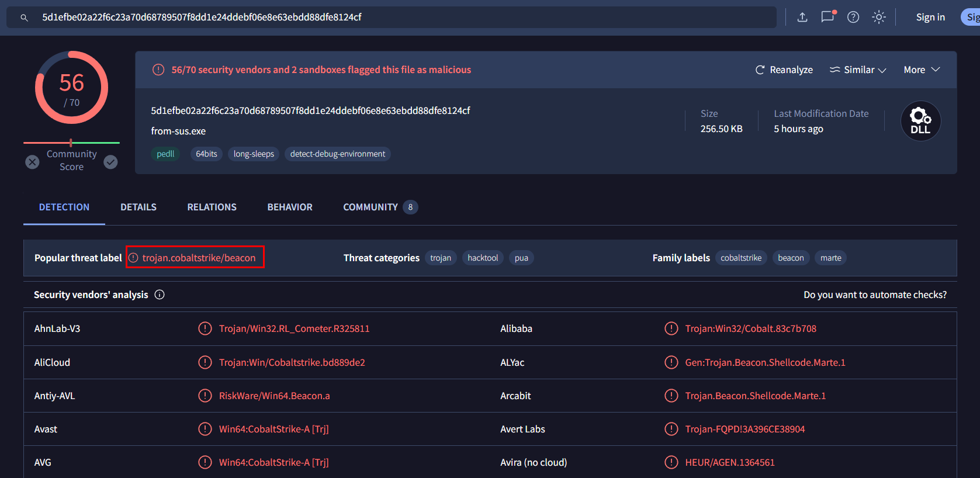Click the upload file icon
This screenshot has height=478, width=980.
pos(802,18)
